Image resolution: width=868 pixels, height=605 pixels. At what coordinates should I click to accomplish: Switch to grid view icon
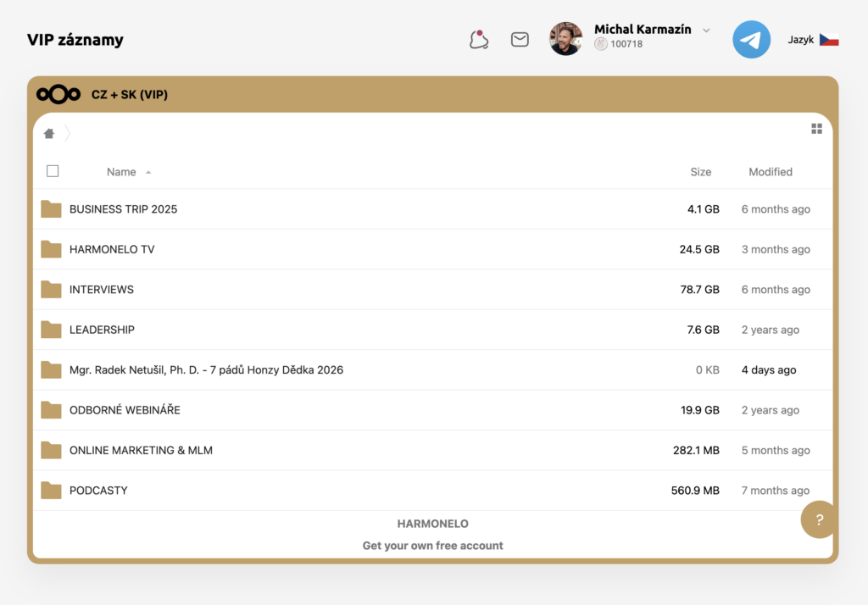pyautogui.click(x=816, y=129)
